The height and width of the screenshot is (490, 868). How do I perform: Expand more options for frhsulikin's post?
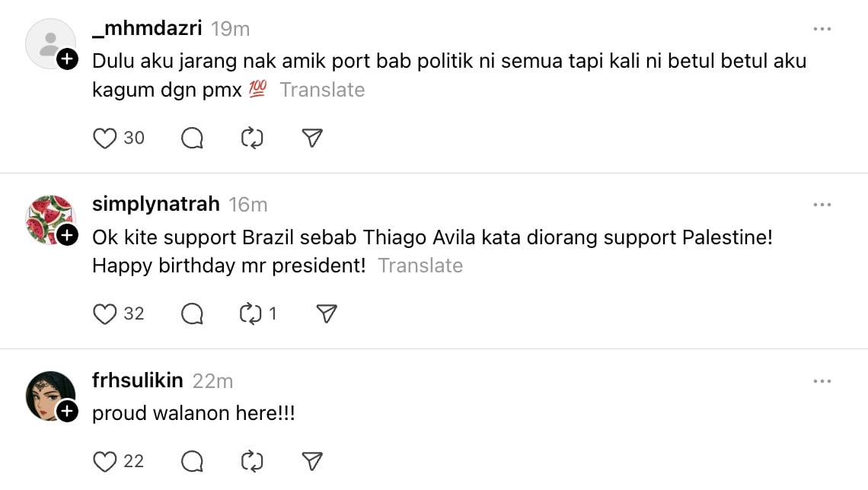pos(822,380)
